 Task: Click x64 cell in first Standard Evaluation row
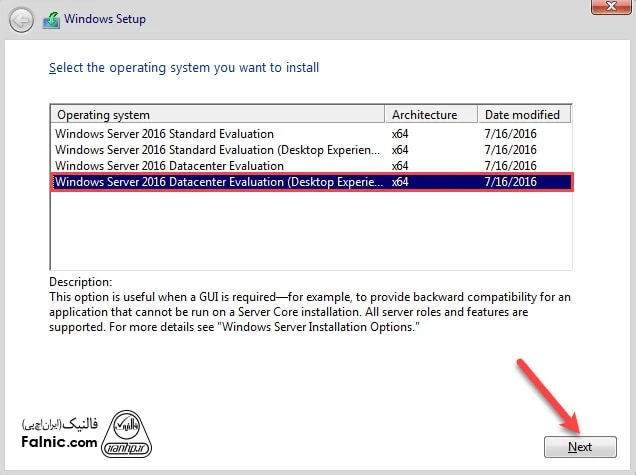[400, 134]
